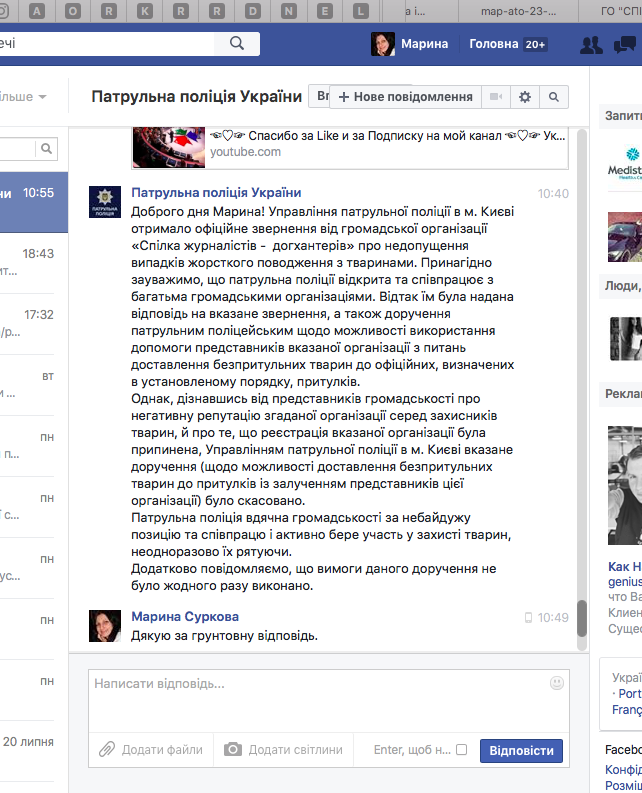The height and width of the screenshot is (793, 642).
Task: Open youtube video thumbnail preview
Action: (169, 147)
